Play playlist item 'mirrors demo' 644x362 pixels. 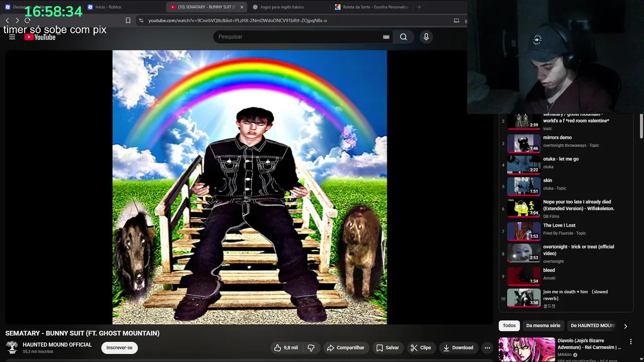click(x=566, y=143)
